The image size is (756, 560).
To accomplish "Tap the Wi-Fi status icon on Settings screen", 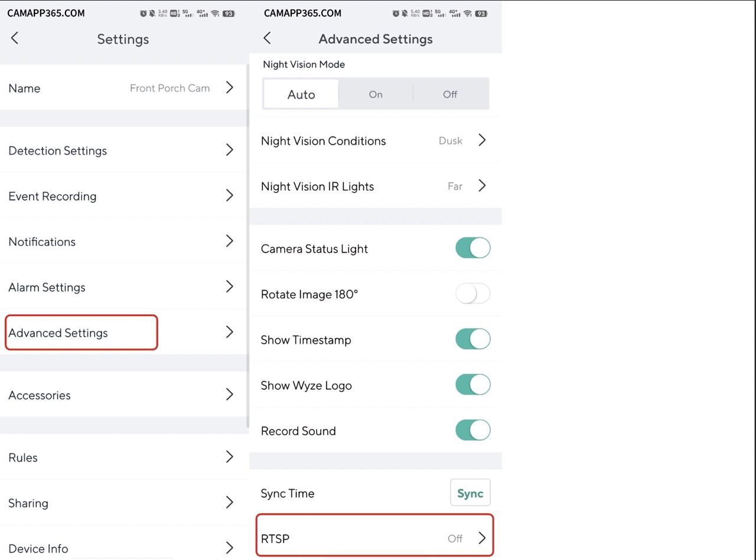I will 215,13.
